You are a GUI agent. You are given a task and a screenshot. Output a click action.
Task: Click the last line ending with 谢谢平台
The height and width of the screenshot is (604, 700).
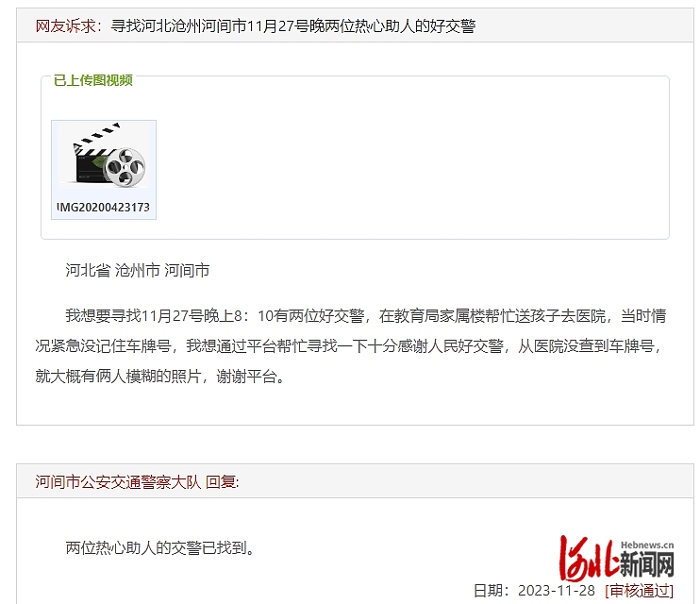click(159, 377)
